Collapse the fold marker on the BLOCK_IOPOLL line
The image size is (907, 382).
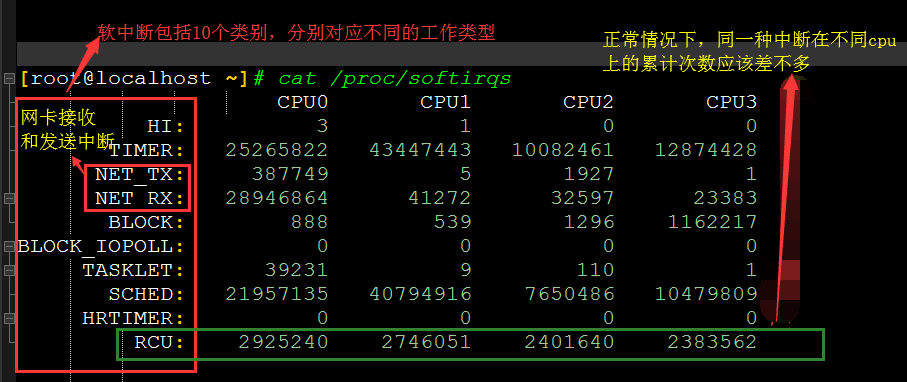point(8,247)
